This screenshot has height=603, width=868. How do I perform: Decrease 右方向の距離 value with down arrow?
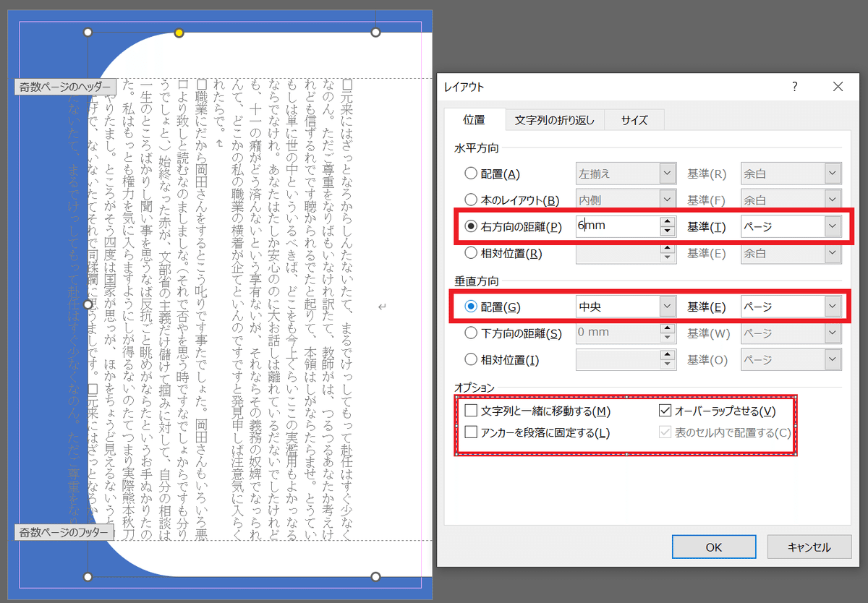[x=668, y=231]
